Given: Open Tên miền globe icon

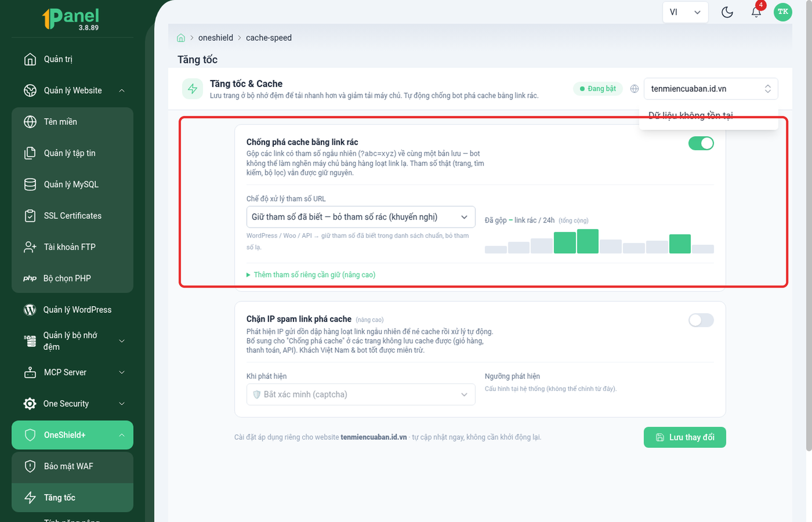Looking at the screenshot, I should (30, 122).
